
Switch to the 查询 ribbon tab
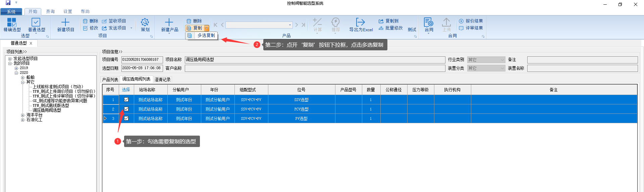(50, 11)
